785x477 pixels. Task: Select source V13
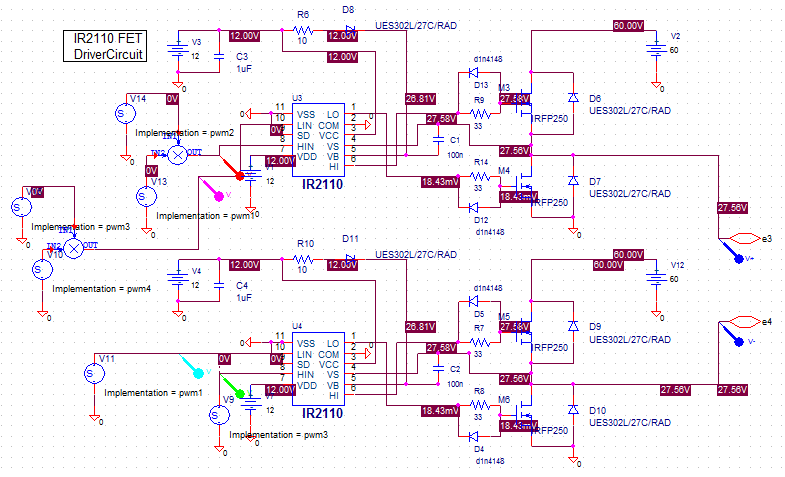click(x=147, y=197)
